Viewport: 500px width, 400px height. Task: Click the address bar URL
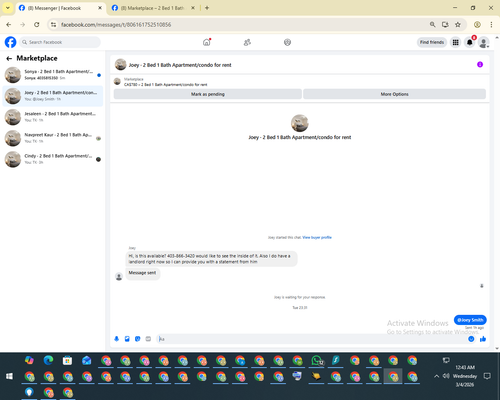click(x=116, y=25)
